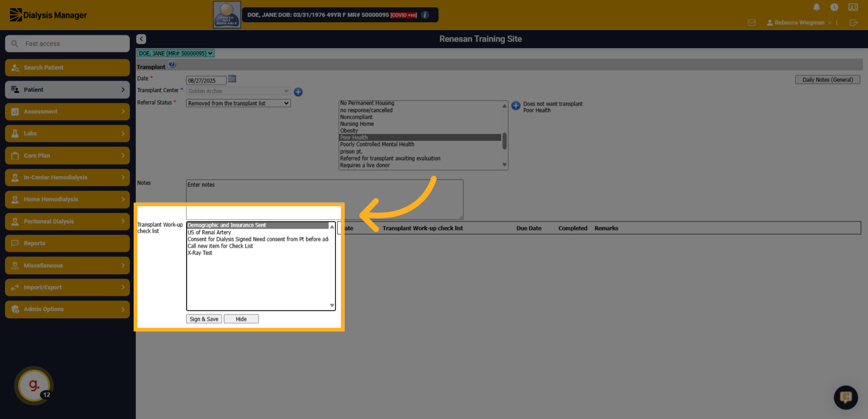Click the Transplant help question mark icon
Image resolution: width=868 pixels, height=419 pixels.
point(172,65)
